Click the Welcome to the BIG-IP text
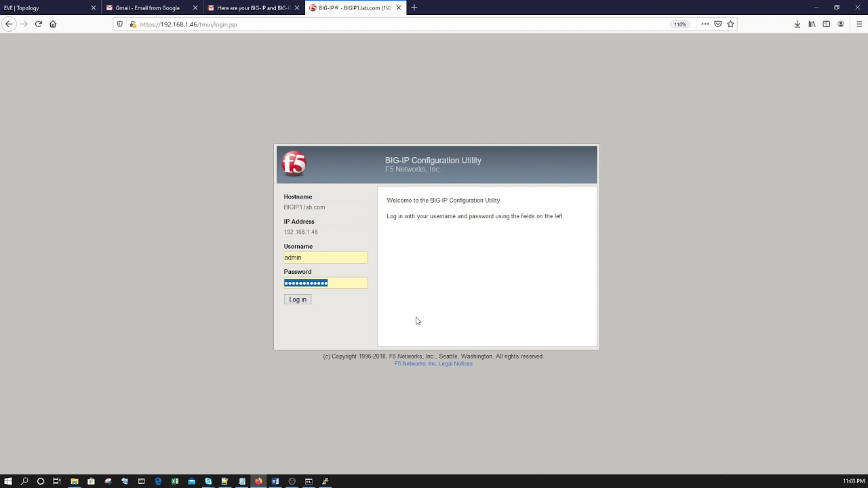The height and width of the screenshot is (488, 868). coord(443,201)
